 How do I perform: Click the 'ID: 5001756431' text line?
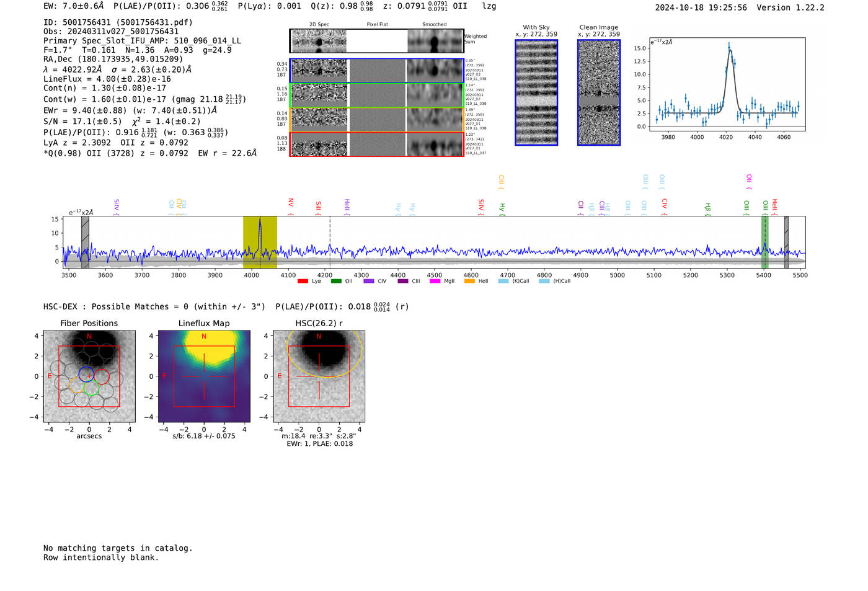pos(118,22)
